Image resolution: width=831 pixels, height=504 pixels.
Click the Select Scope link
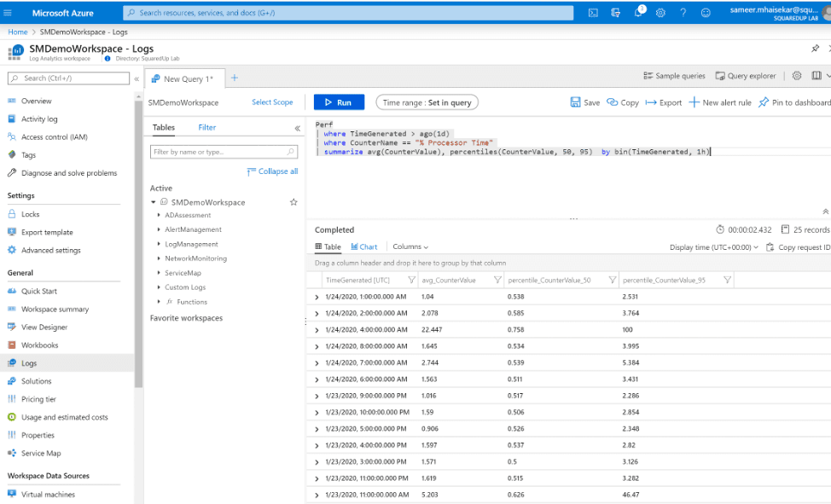(x=272, y=101)
